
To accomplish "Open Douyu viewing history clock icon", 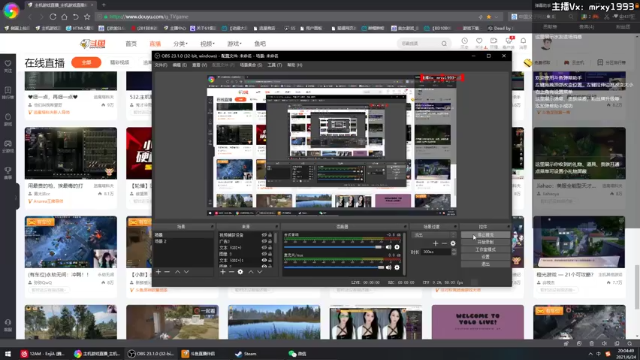I will tap(464, 41).
